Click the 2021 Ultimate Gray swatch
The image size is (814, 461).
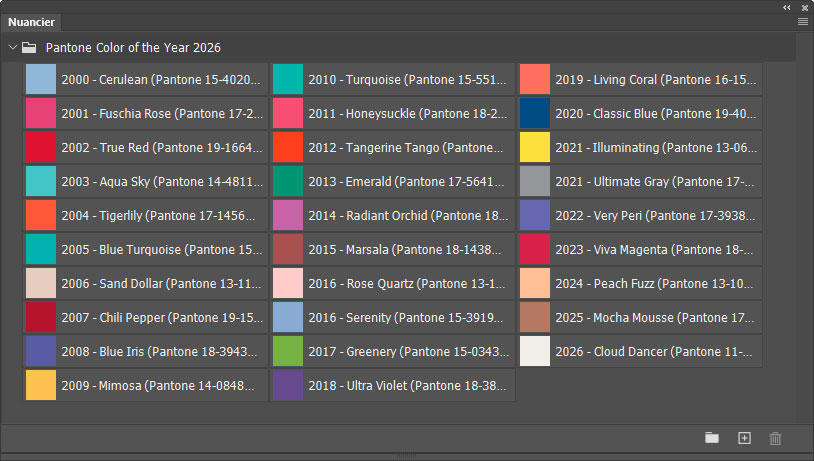click(x=535, y=181)
